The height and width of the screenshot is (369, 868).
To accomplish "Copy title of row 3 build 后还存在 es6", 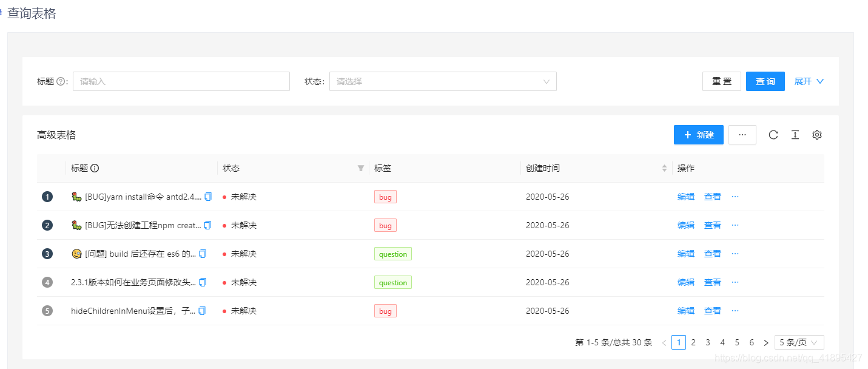I will pyautogui.click(x=203, y=254).
